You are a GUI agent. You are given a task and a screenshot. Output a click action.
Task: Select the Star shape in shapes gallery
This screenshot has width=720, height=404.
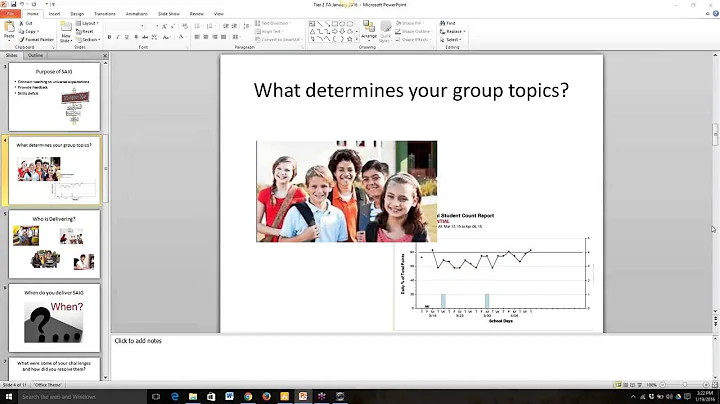(349, 39)
